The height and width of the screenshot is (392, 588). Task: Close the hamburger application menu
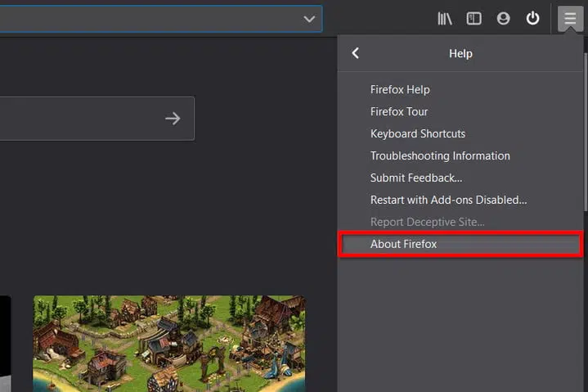tap(570, 18)
